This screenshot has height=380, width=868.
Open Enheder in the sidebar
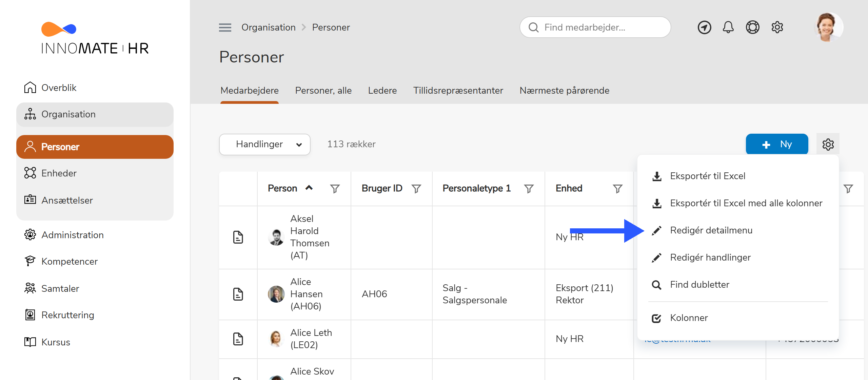point(95,173)
